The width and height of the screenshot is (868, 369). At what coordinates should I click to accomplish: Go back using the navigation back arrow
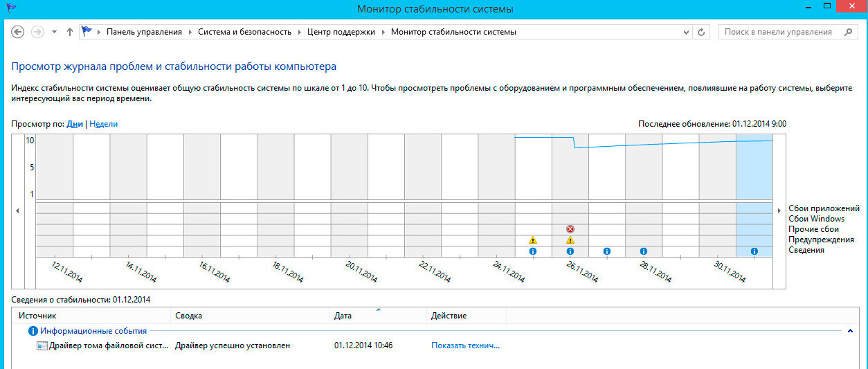click(18, 32)
